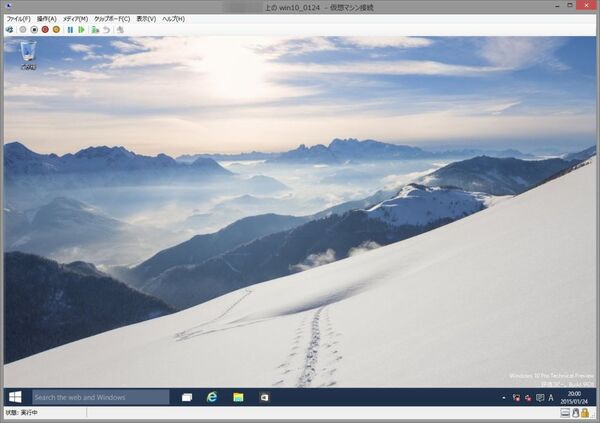Turn off the VM with the black square icon

click(34, 29)
